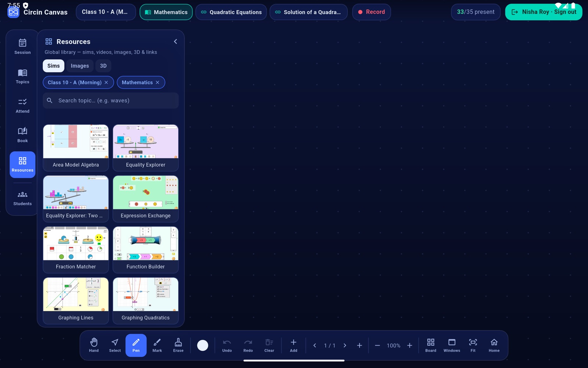Switch to the 3D tab
Viewport: 588px width, 368px height.
(x=103, y=66)
